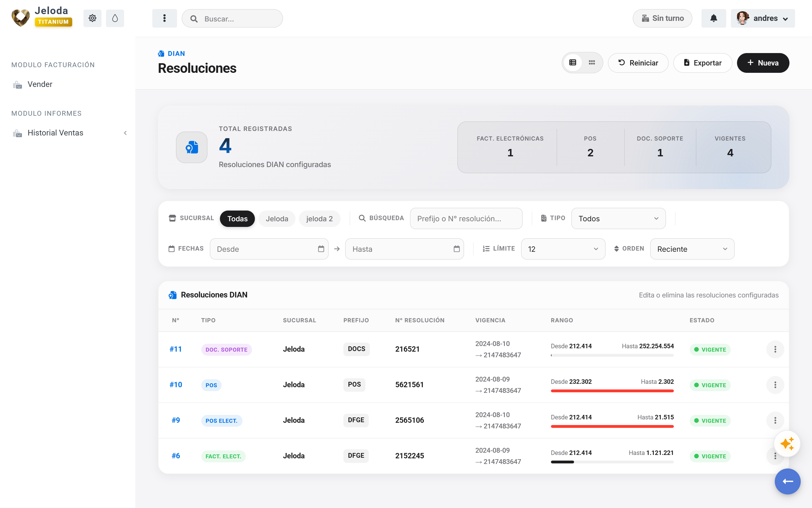Click the Hasta date field
812x508 pixels.
click(x=404, y=249)
